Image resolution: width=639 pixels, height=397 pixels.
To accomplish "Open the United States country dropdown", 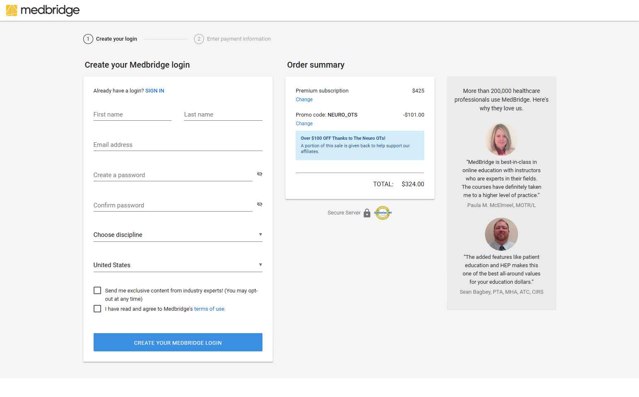I will click(x=178, y=265).
